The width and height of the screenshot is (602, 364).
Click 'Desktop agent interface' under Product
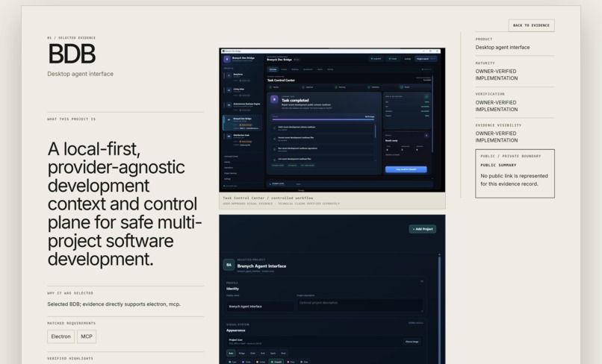click(502, 47)
